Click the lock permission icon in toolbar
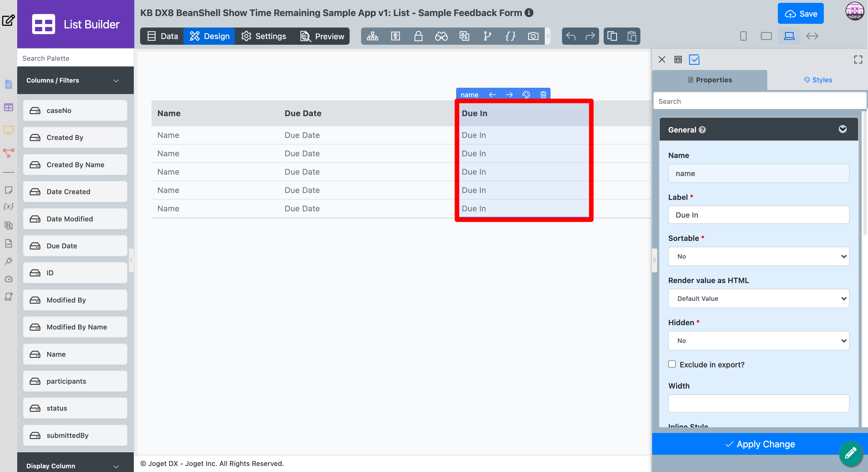The image size is (868, 472). coord(418,36)
